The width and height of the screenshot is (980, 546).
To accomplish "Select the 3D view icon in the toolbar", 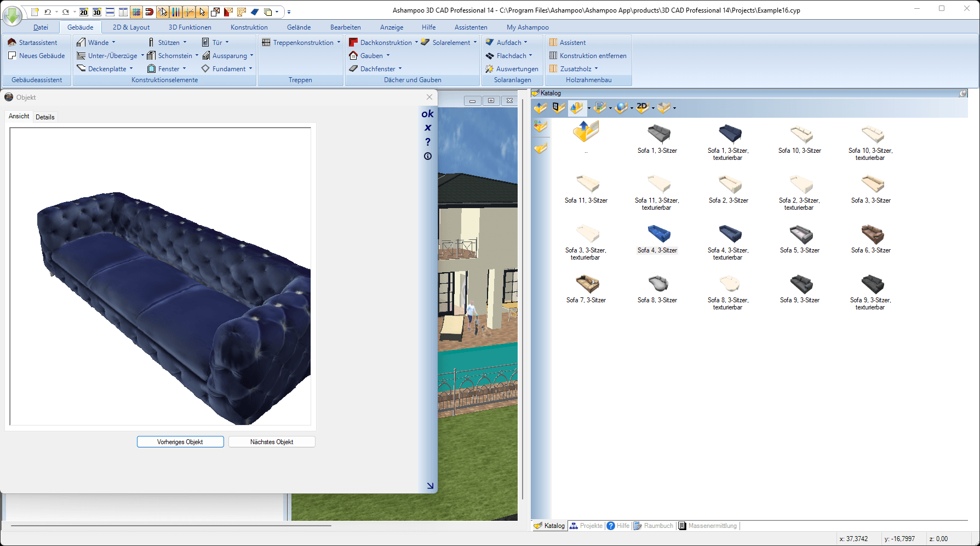I will pyautogui.click(x=97, y=12).
